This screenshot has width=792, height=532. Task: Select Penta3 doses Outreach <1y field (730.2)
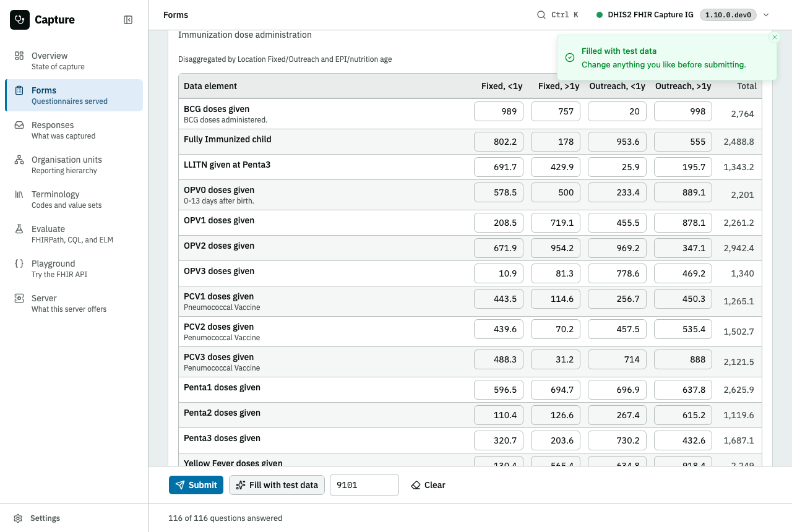[x=617, y=440]
